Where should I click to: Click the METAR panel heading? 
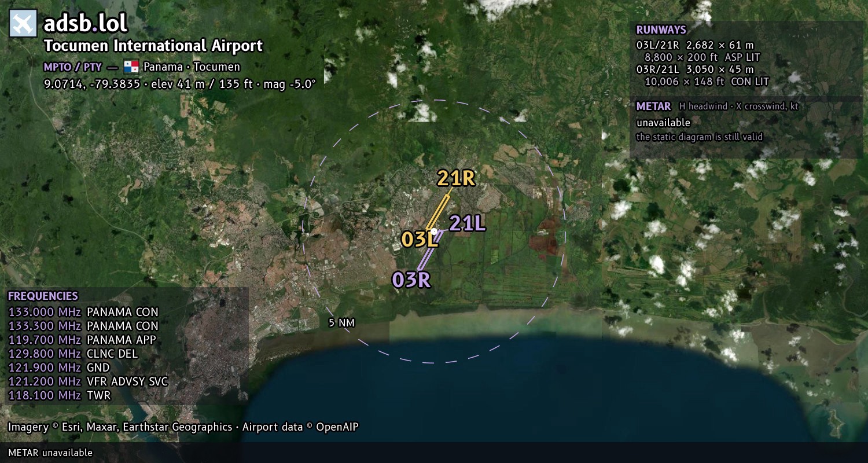pyautogui.click(x=653, y=106)
